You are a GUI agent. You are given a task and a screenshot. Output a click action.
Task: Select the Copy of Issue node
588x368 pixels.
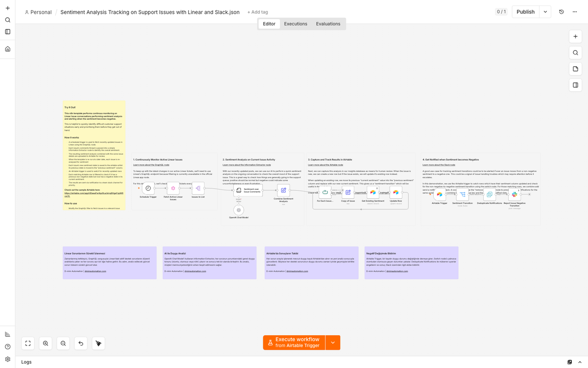(348, 192)
